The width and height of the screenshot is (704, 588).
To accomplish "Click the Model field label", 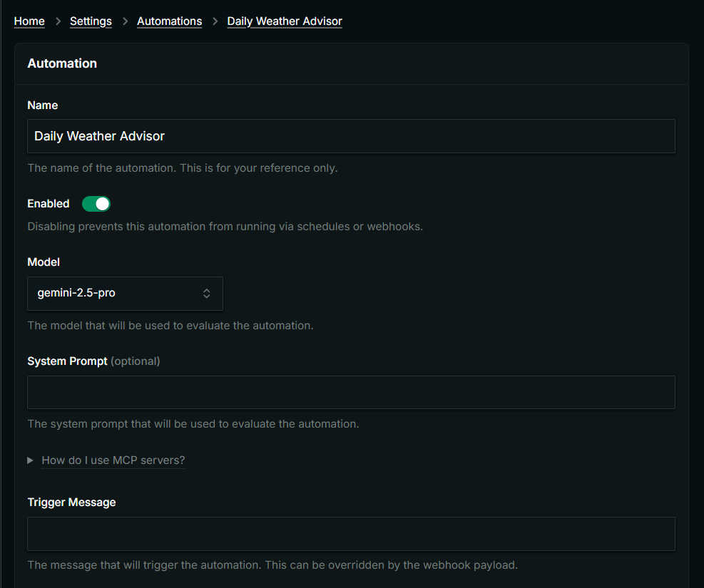I will pos(44,262).
